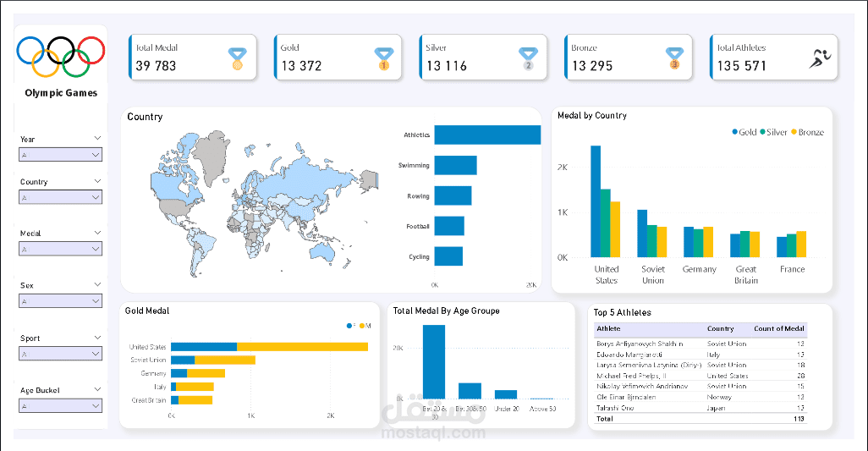Click the Gold card value 13 372
The image size is (868, 451).
click(x=301, y=66)
